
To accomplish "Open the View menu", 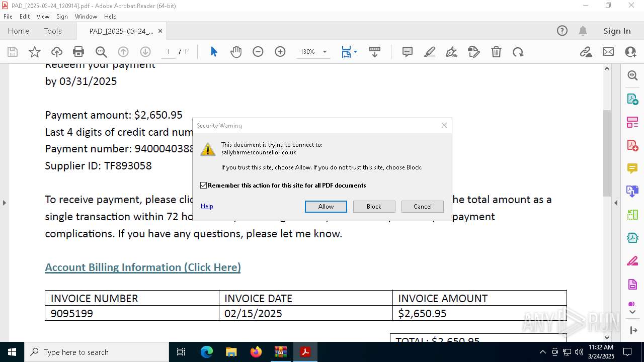I will 43,17.
